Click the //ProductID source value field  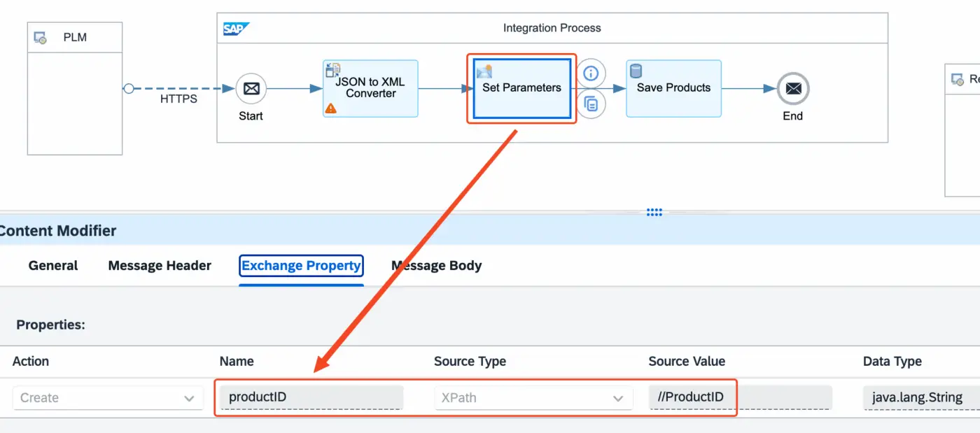(739, 397)
